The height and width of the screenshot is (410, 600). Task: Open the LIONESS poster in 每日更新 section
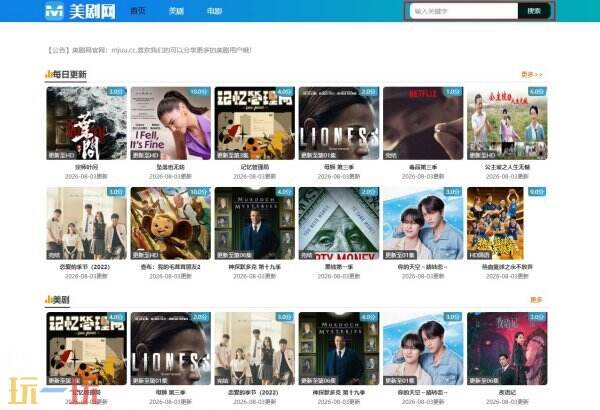(339, 123)
